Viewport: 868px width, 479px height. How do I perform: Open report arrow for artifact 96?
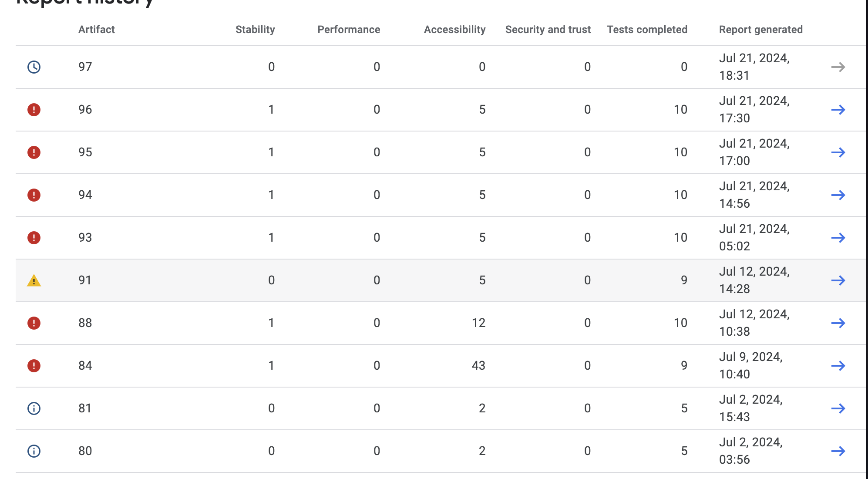tap(838, 110)
